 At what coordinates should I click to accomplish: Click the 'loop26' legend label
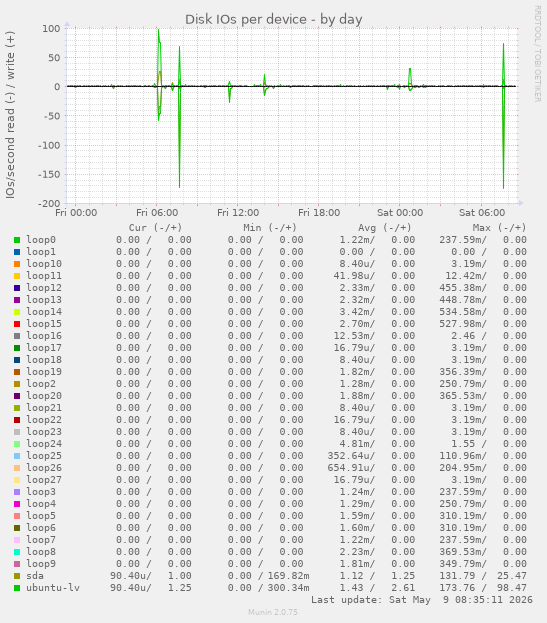point(44,468)
